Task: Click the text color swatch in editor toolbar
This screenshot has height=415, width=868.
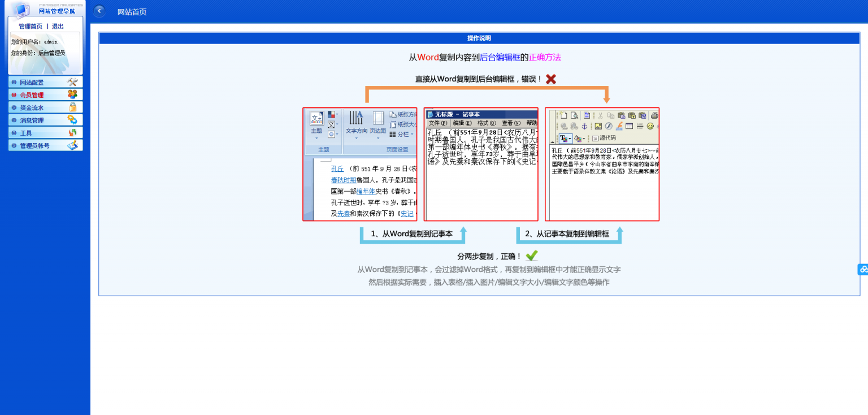Action: [565, 138]
